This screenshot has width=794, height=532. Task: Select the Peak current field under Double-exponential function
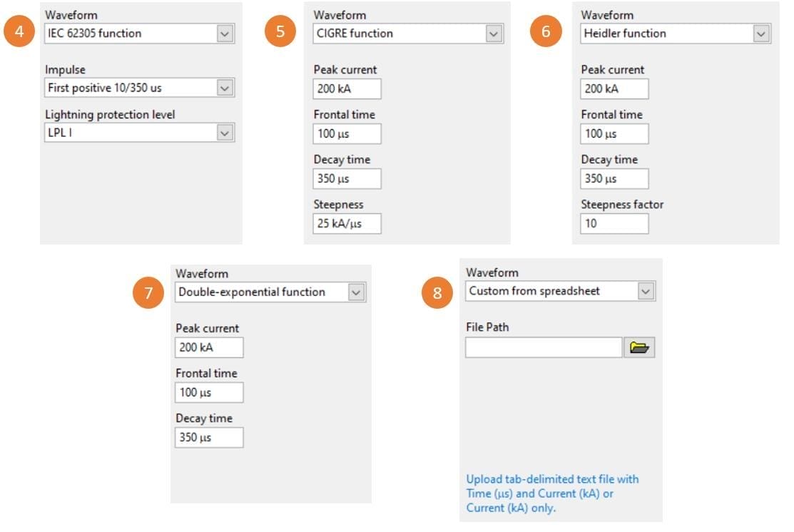pyautogui.click(x=208, y=347)
